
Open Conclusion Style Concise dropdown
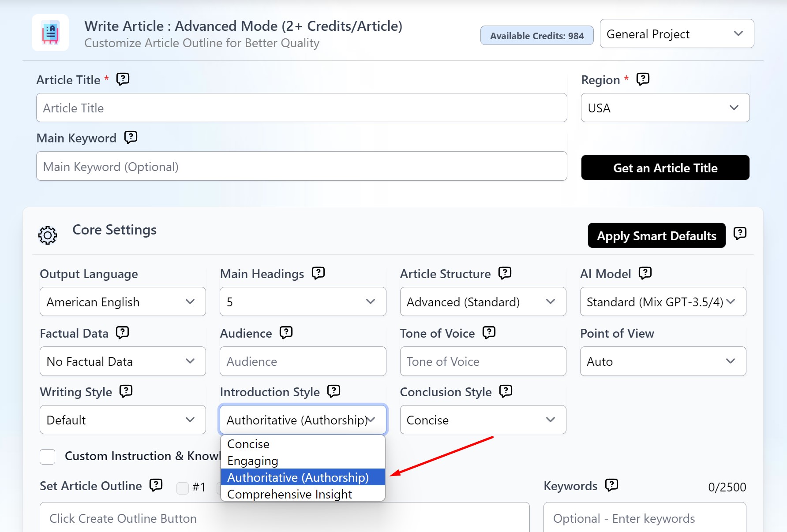483,420
